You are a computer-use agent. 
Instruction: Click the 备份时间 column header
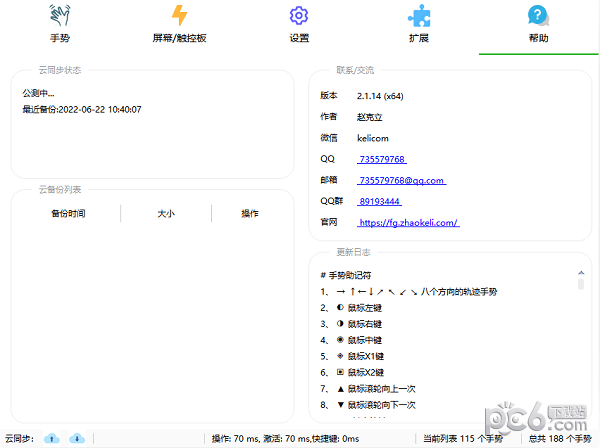(x=68, y=213)
